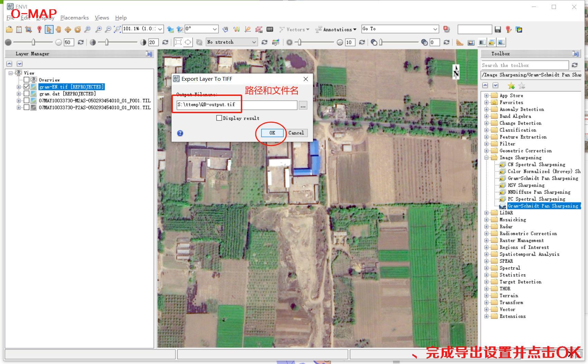Viewport: 588px width, 364px height.
Task: Click the Open file folder icon
Action: pos(9,30)
